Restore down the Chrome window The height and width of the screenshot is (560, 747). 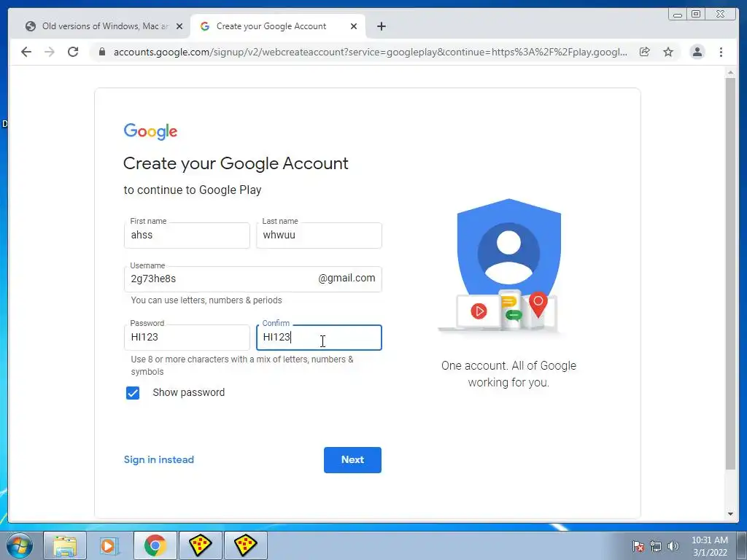pos(695,15)
